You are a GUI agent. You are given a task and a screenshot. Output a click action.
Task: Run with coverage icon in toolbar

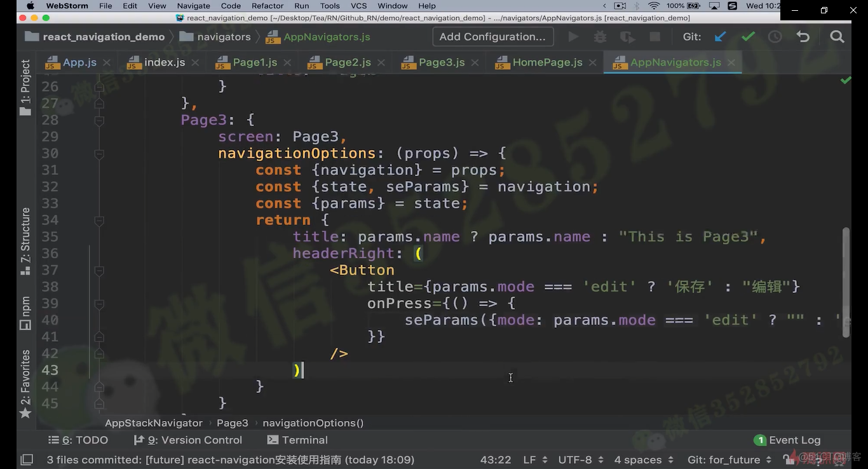(x=627, y=37)
